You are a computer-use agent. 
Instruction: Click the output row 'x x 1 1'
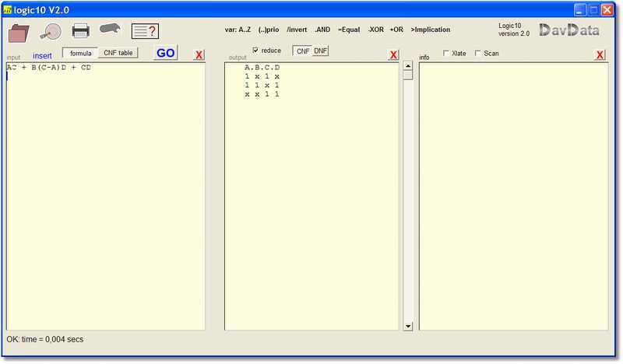[x=262, y=94]
